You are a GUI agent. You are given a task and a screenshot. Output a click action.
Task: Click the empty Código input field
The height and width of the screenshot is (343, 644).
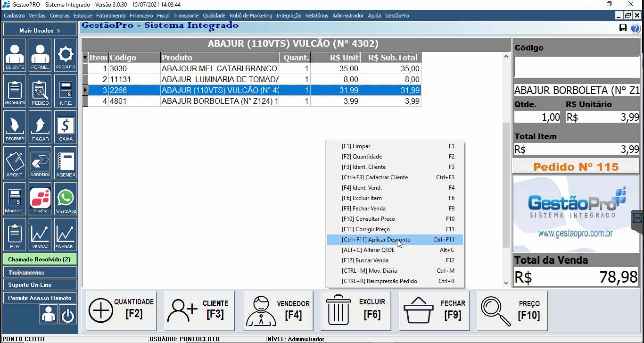pos(576,67)
